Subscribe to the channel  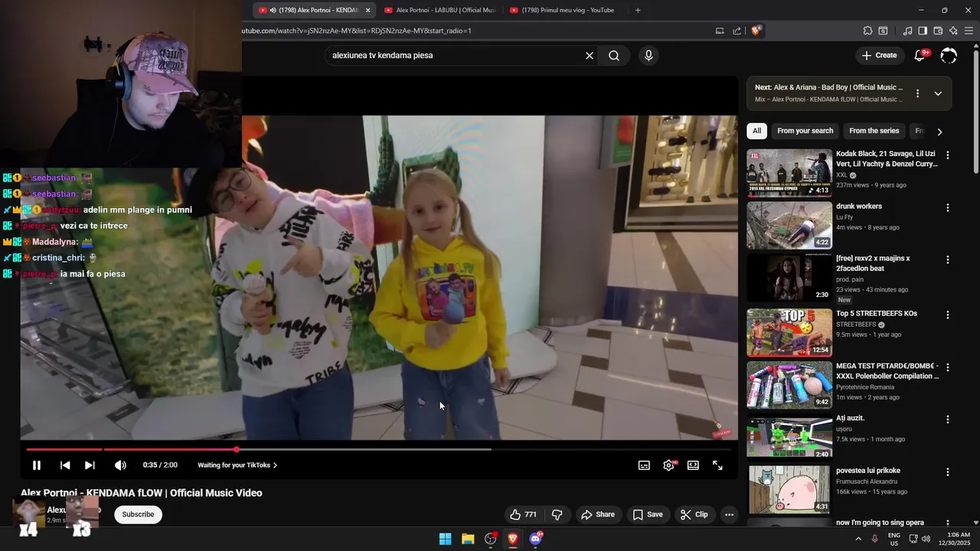click(x=138, y=514)
